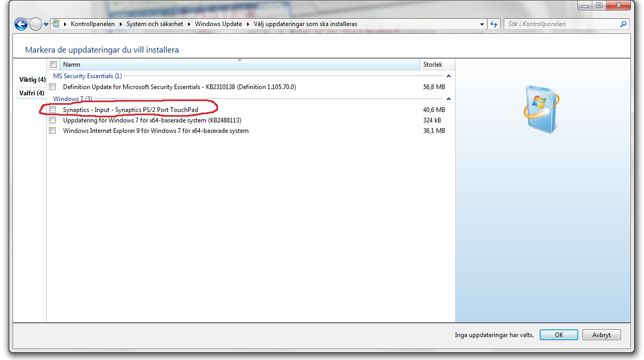Click the breadcrumb arrow after System och säkerhet
Image resolution: width=644 pixels, height=360 pixels.
click(189, 24)
